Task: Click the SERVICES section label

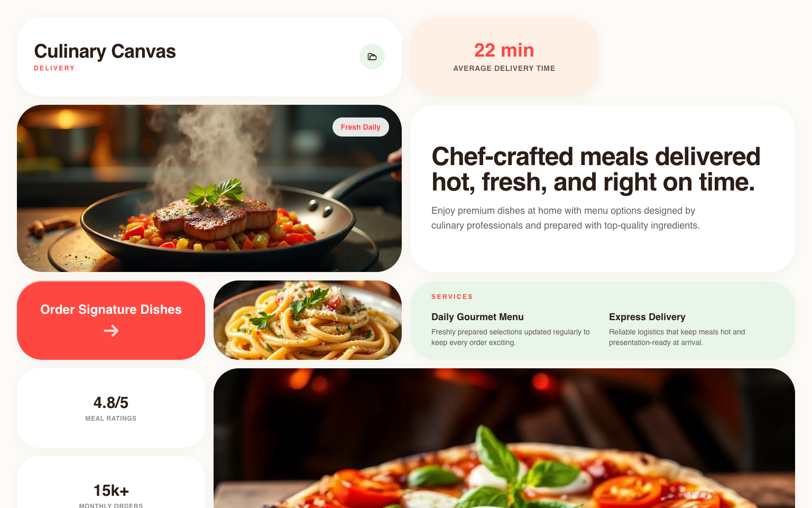Action: [452, 297]
